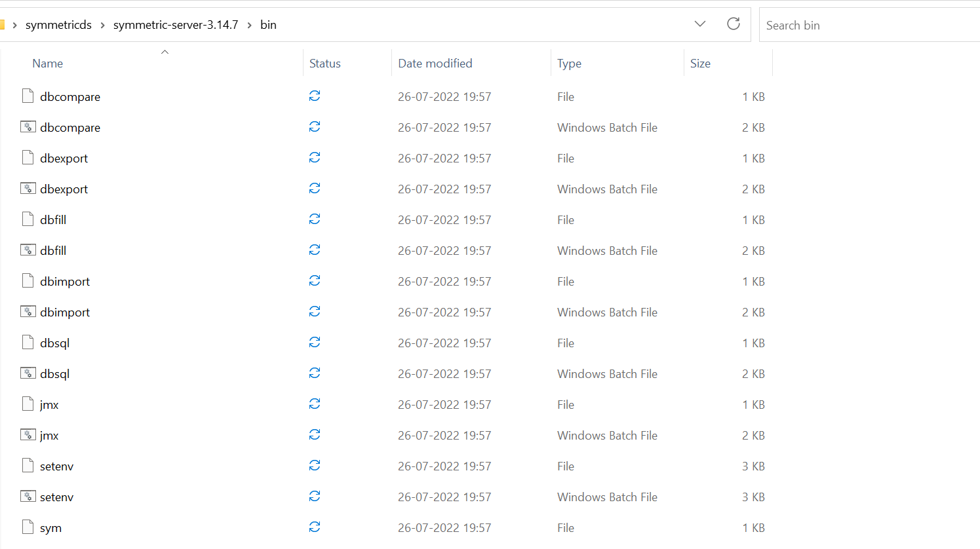Click the bin breadcrumb segment
This screenshot has height=549, width=980.
(x=268, y=25)
